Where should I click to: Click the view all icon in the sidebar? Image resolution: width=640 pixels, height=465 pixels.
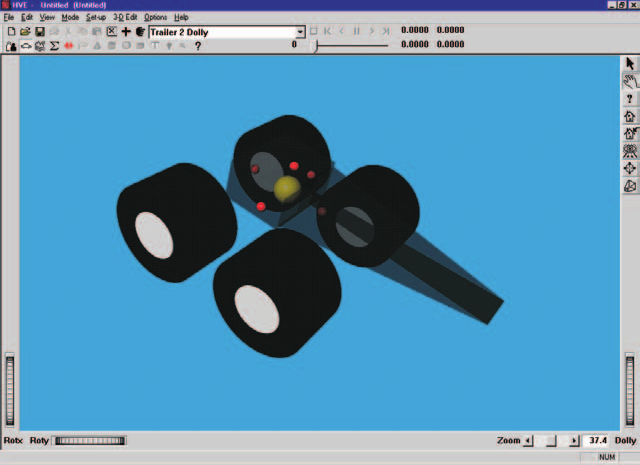click(630, 151)
